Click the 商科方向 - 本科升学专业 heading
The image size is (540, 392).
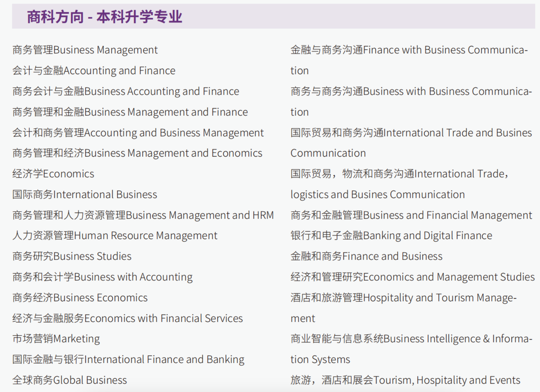point(105,17)
